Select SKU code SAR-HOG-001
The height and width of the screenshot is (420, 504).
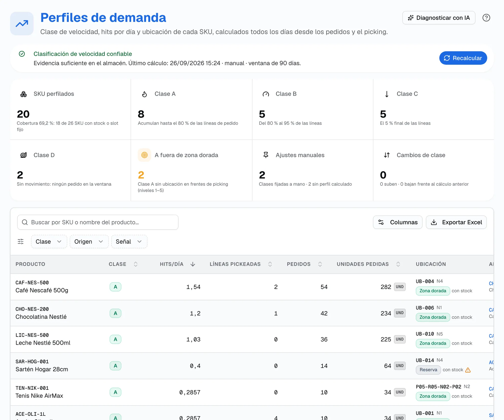[x=32, y=362]
